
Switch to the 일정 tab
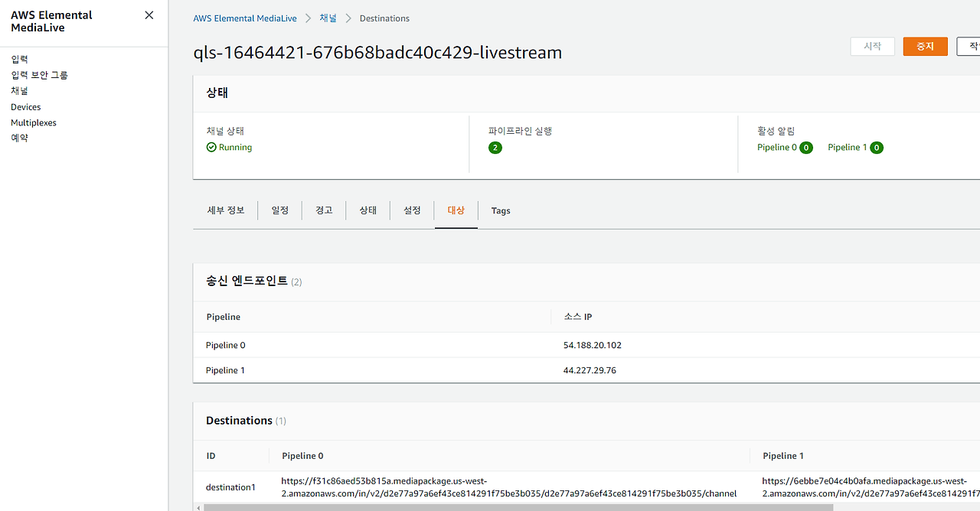[x=280, y=210]
